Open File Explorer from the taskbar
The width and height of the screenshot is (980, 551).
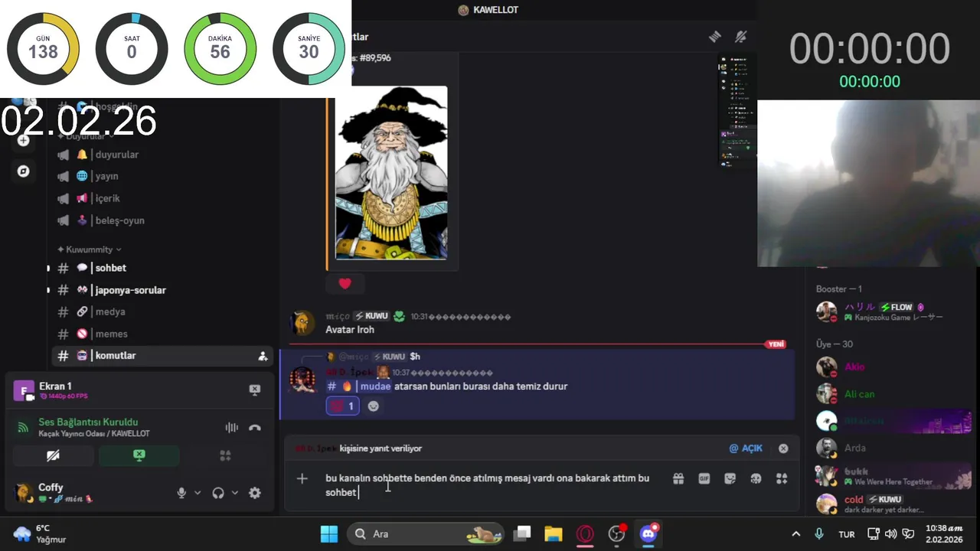point(553,534)
